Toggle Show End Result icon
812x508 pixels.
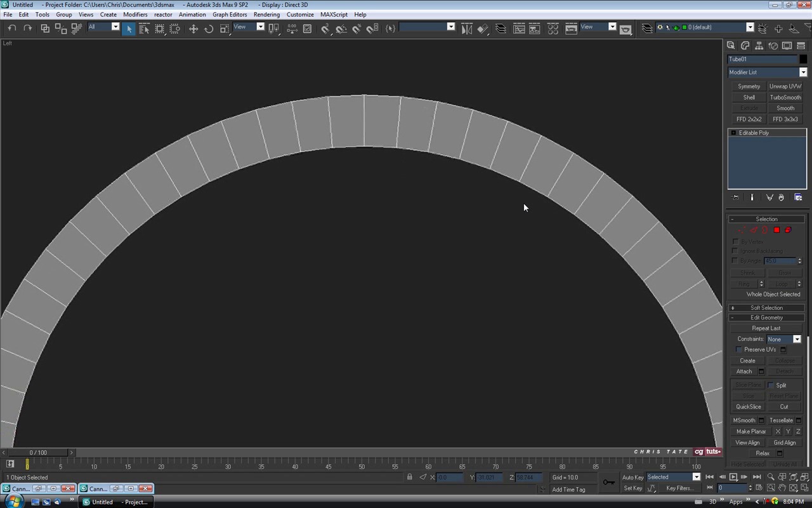752,197
